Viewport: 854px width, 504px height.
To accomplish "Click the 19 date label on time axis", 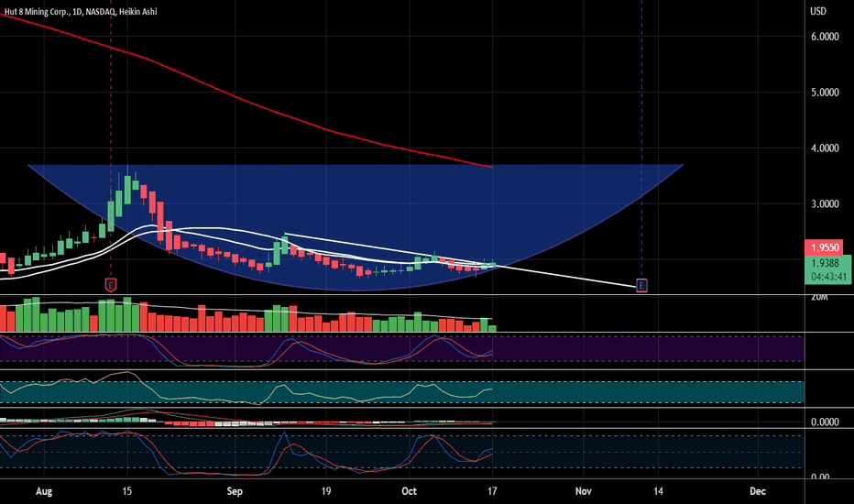I will tap(325, 491).
